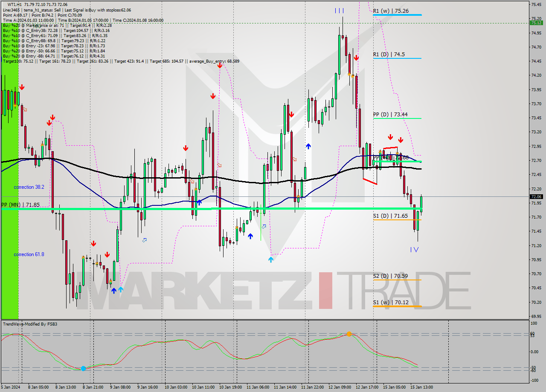This screenshot has height=392, width=546.
Task: Click the indicator scale value -100
Action: coord(534,380)
